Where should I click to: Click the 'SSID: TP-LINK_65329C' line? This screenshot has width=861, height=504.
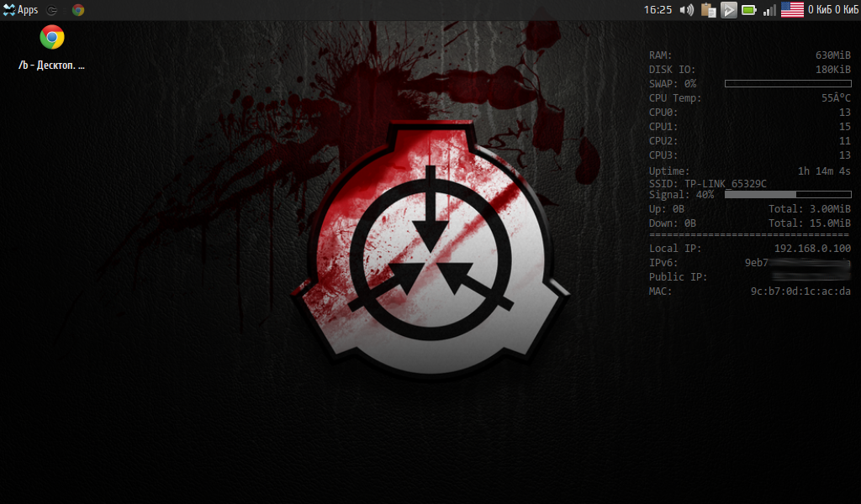click(707, 184)
